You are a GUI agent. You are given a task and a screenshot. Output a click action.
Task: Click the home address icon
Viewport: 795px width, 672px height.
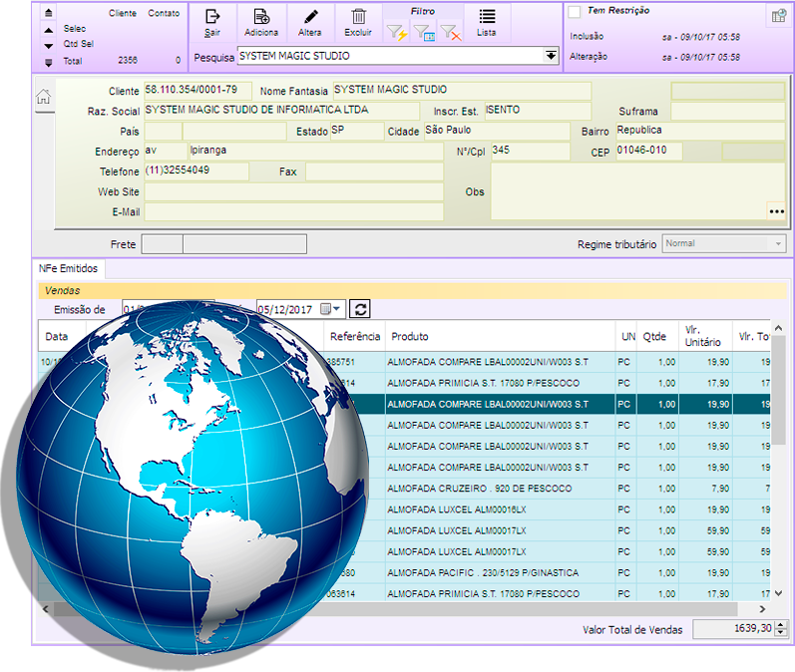click(x=44, y=97)
